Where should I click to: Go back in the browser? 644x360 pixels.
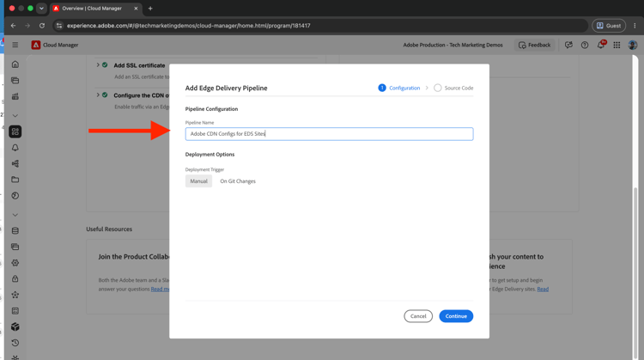[x=13, y=26]
